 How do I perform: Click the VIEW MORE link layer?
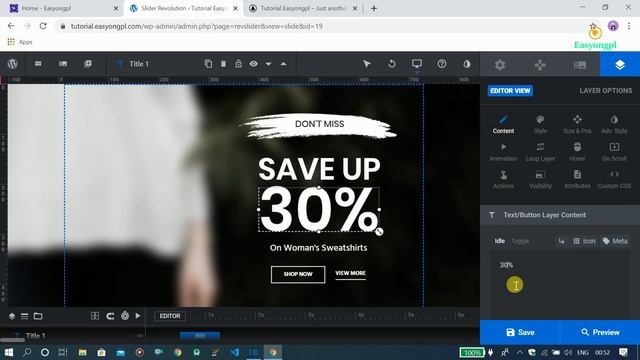click(350, 273)
